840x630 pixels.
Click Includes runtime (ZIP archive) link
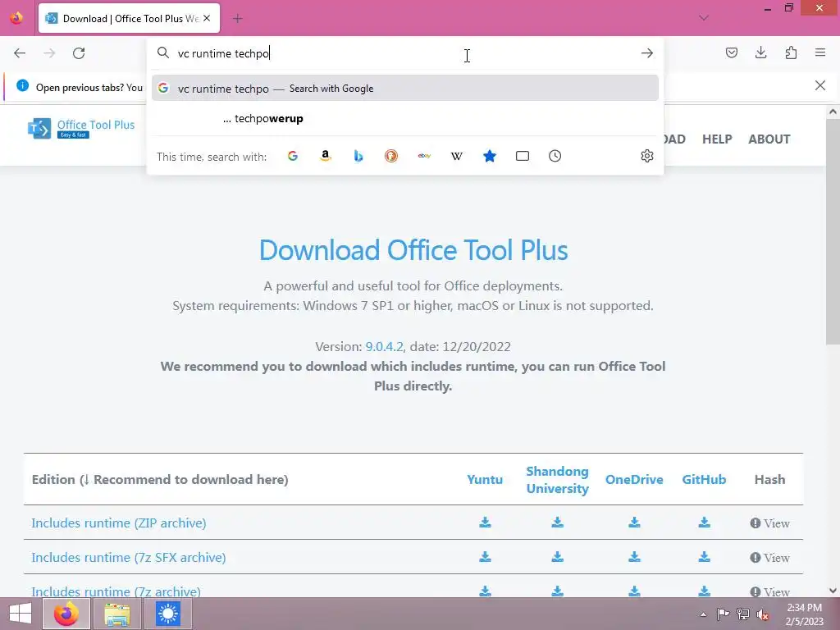pyautogui.click(x=118, y=523)
